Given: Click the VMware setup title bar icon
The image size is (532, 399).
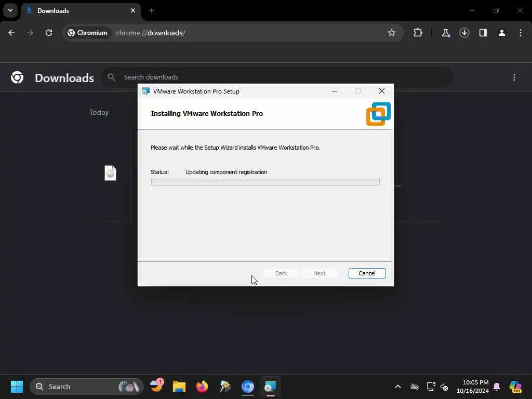Looking at the screenshot, I should pos(146,91).
